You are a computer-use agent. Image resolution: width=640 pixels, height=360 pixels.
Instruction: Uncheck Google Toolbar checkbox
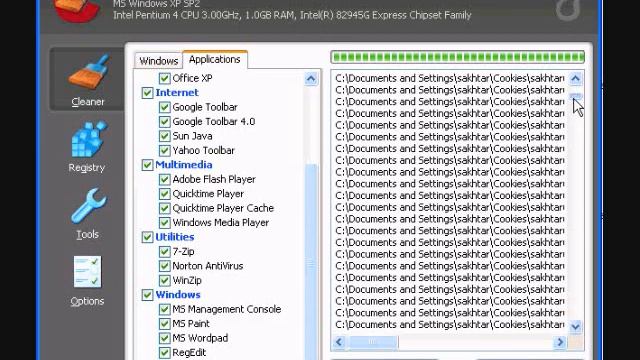tap(164, 107)
